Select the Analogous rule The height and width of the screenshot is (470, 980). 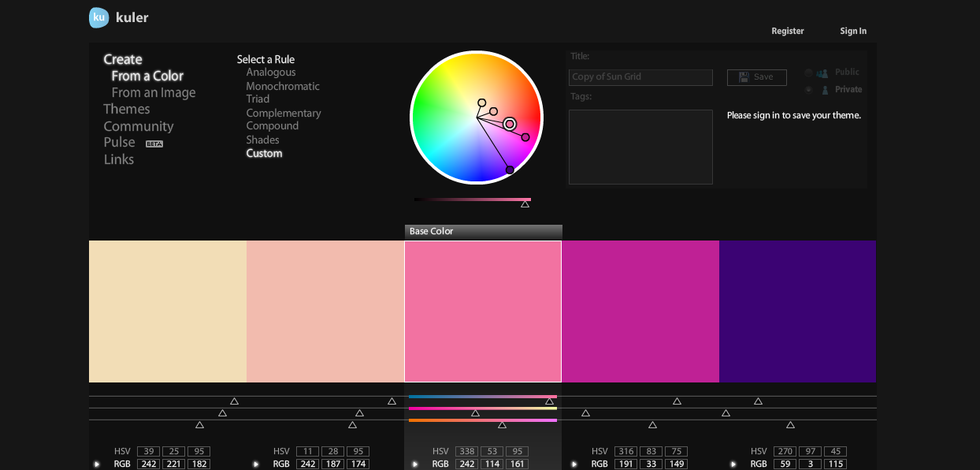click(271, 73)
